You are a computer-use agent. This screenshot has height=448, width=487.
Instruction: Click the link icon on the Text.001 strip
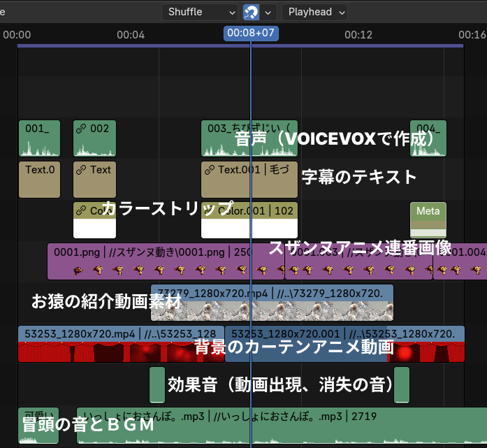[209, 170]
